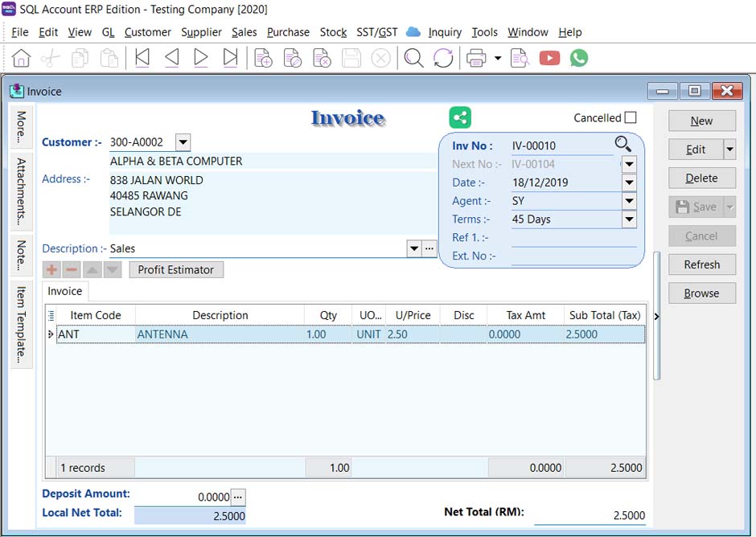Open the Terms dropdown
Viewport: 756px width, 537px height.
point(629,219)
